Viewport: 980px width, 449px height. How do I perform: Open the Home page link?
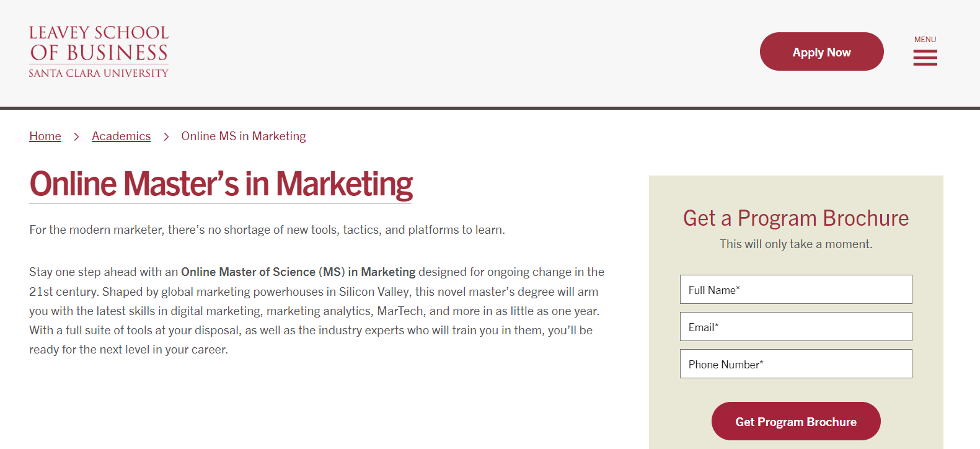(45, 136)
